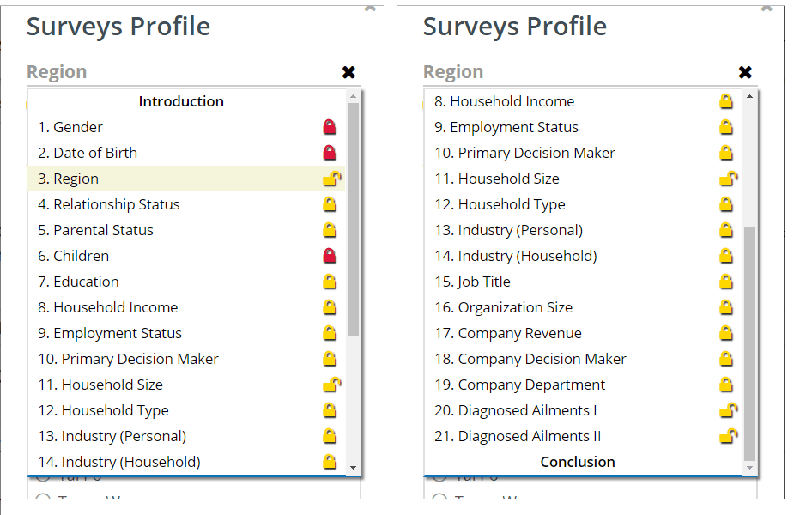
Task: Click the scrollbar thumb of the left list
Action: [353, 219]
